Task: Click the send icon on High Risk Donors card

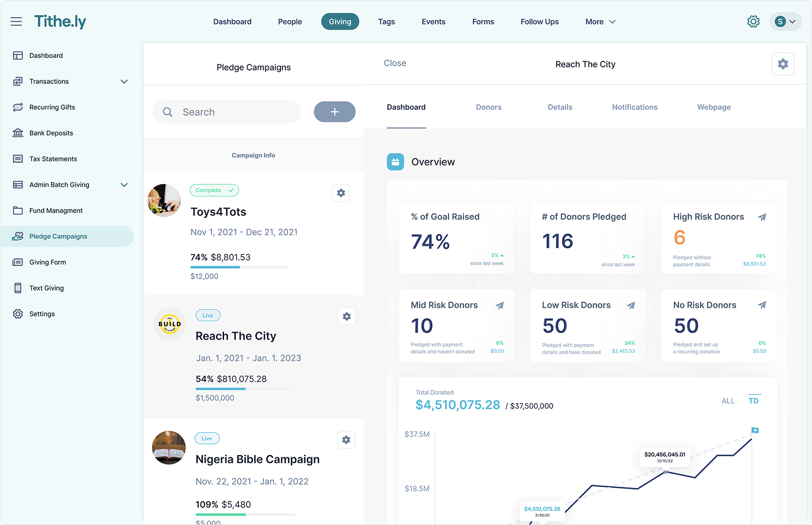Action: (762, 217)
